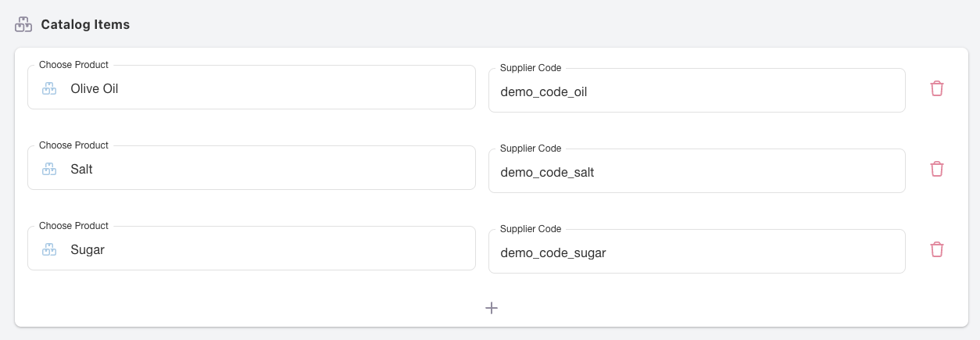Click the Catalog Items section heading
The image size is (980, 340).
85,24
